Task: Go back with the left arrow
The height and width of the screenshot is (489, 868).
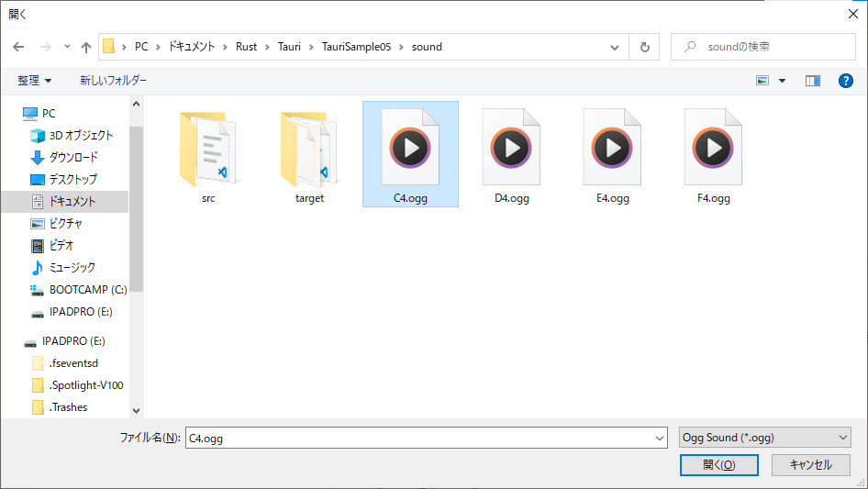Action: tap(18, 47)
